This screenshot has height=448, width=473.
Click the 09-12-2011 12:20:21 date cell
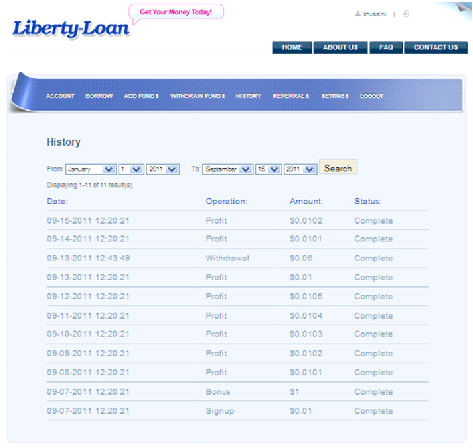click(x=88, y=296)
